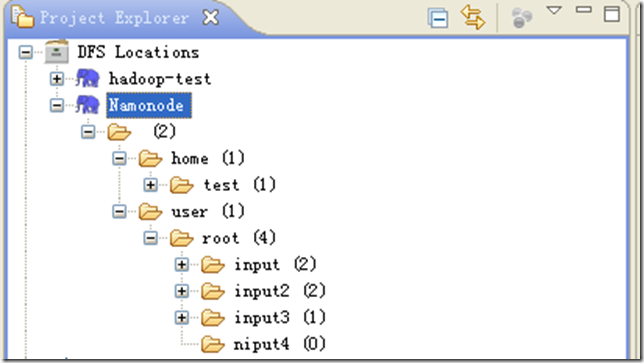Click the DFS Locations server icon
The height and width of the screenshot is (363, 644).
pos(57,51)
